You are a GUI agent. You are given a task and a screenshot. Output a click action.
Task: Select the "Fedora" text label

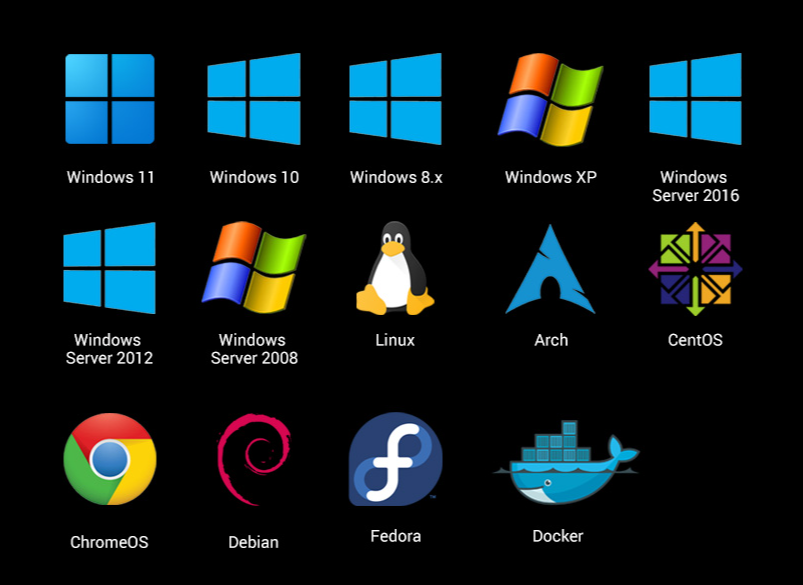pyautogui.click(x=395, y=536)
